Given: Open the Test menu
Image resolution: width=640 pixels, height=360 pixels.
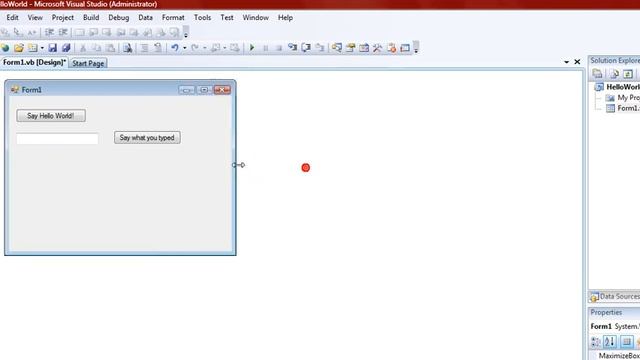Looking at the screenshot, I should coord(227,18).
